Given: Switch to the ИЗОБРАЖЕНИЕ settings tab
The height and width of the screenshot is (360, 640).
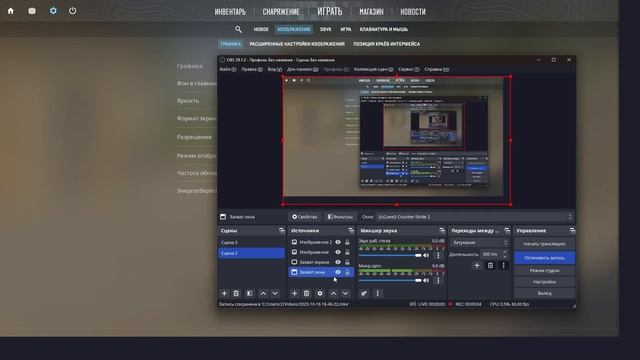Looking at the screenshot, I should coord(294,29).
